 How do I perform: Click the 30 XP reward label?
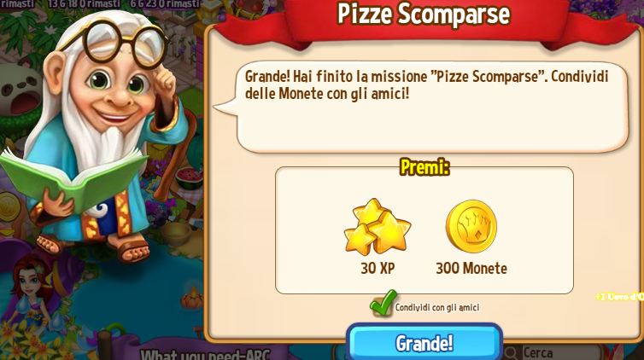[378, 268]
